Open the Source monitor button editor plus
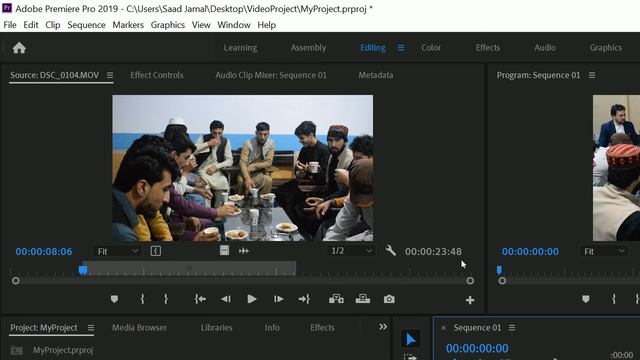The image size is (640, 360). tap(470, 300)
